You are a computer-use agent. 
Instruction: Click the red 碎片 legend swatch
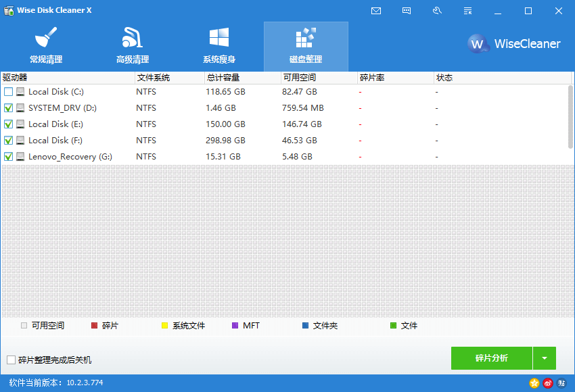pos(94,325)
